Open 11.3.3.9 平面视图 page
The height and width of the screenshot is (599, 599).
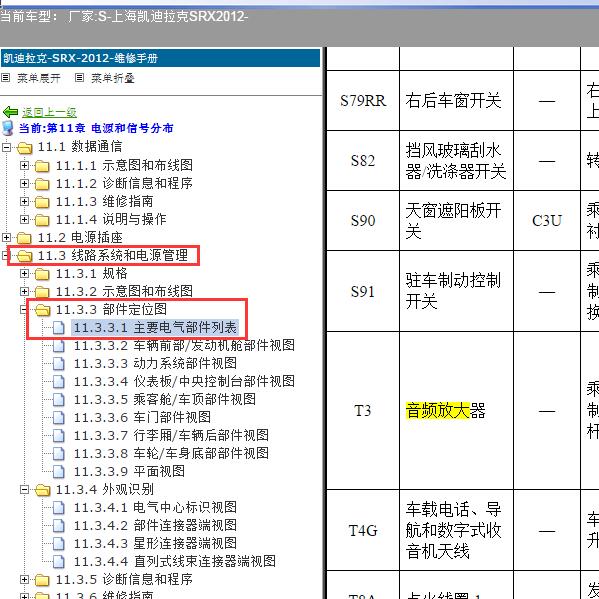[129, 471]
